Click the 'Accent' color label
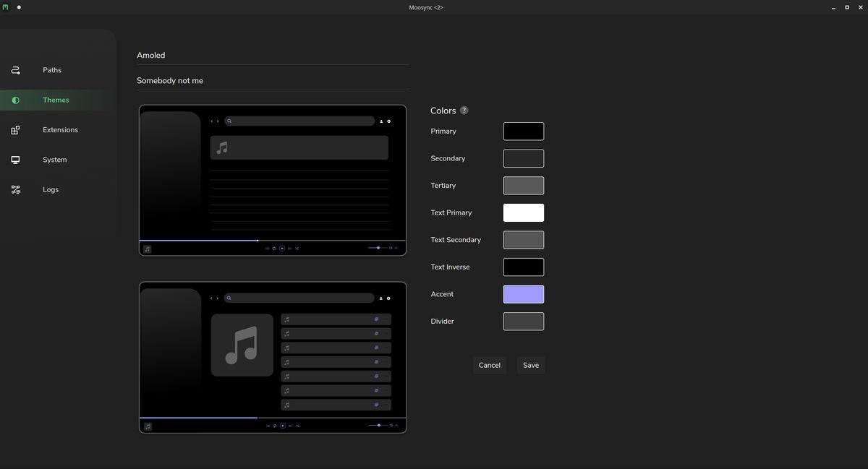Viewport: 868px width, 469px height. (442, 294)
